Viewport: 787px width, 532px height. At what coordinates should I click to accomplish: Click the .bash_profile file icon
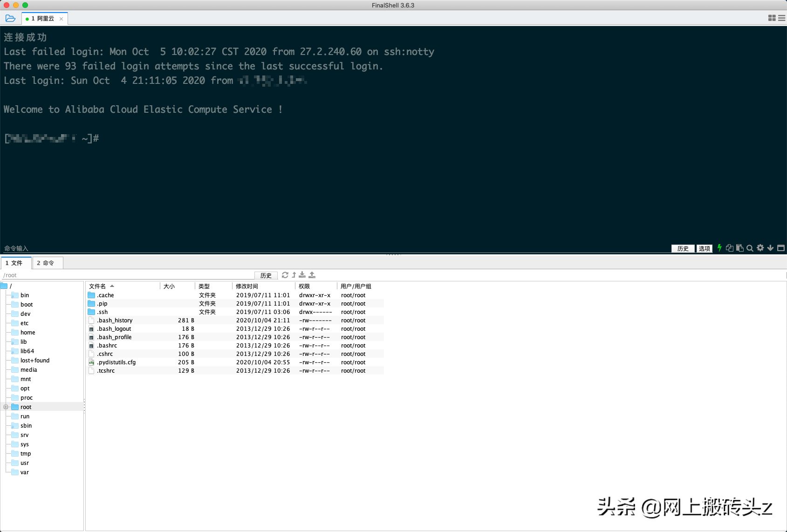click(x=91, y=337)
